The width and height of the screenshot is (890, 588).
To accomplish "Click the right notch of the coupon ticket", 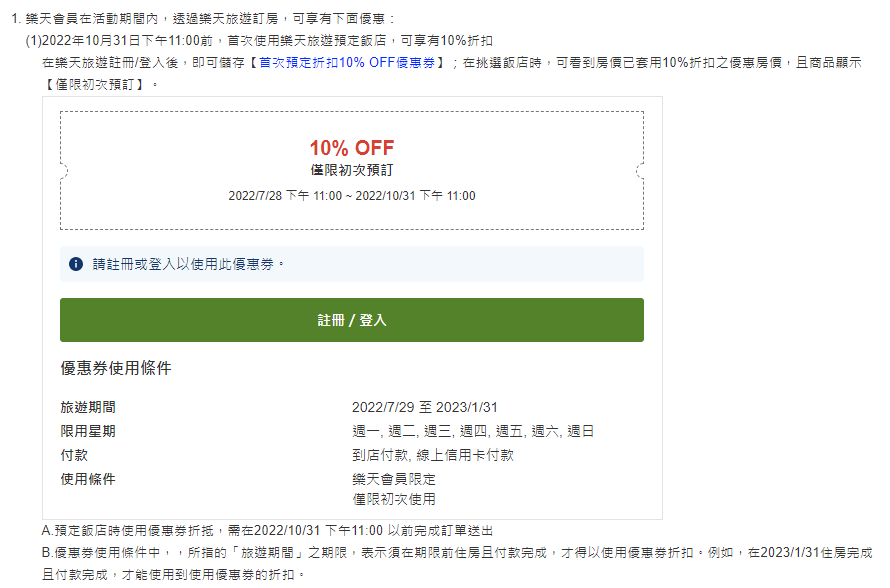I will [640, 171].
